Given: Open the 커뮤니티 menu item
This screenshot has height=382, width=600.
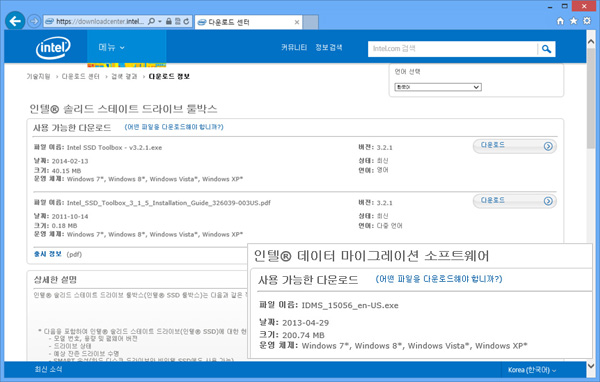Looking at the screenshot, I should pos(294,47).
